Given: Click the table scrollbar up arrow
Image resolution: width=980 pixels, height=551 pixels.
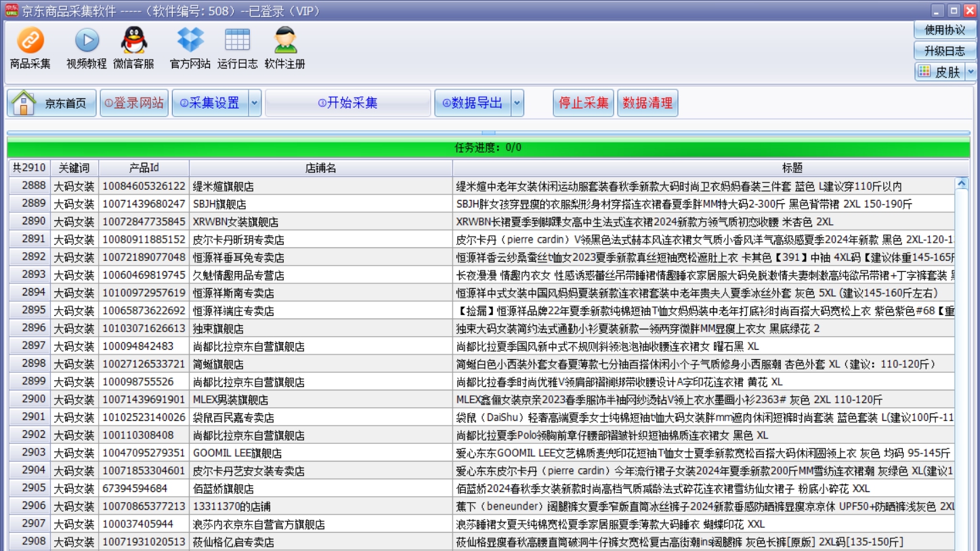Looking at the screenshot, I should pos(961,184).
